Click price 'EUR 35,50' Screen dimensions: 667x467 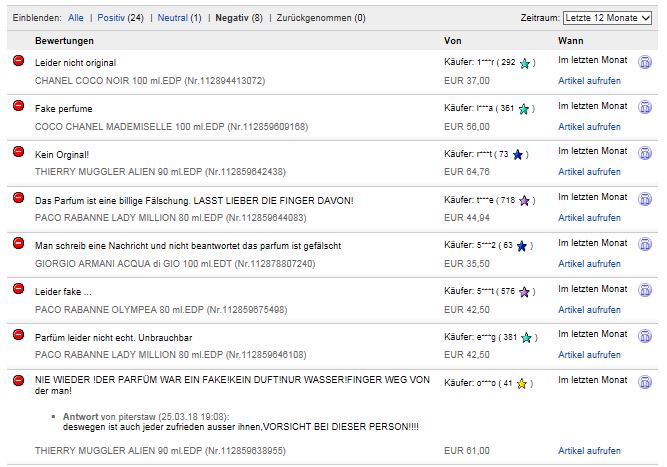click(467, 264)
